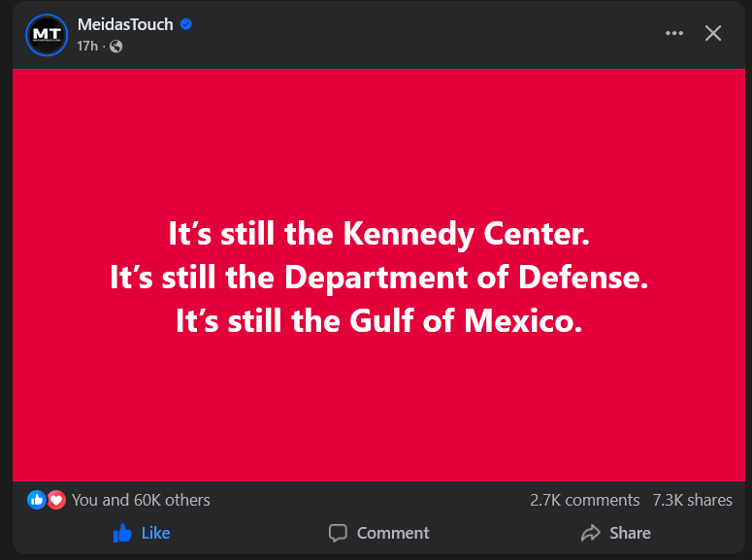Click the Comment speech bubble icon
This screenshot has height=560, width=752.
[338, 533]
